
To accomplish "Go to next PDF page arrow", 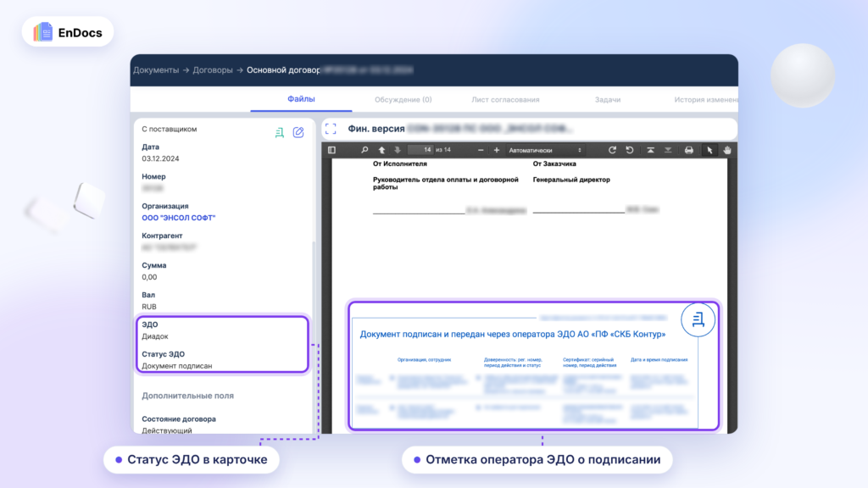I will click(x=398, y=150).
